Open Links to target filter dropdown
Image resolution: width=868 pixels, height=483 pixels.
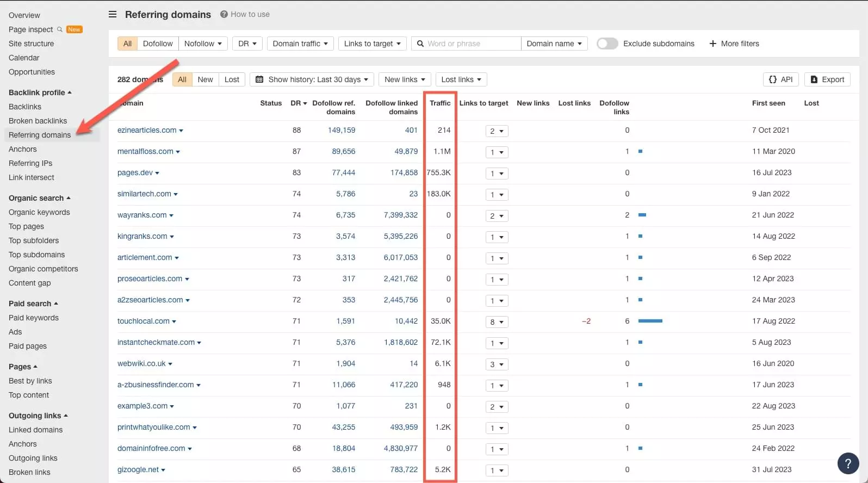373,44
